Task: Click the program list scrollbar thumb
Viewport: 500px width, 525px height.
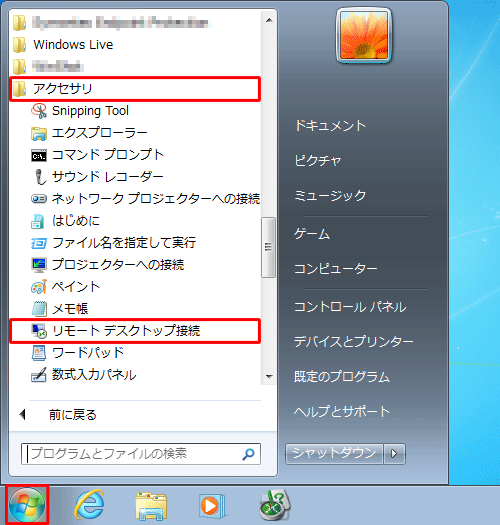Action: [268, 247]
